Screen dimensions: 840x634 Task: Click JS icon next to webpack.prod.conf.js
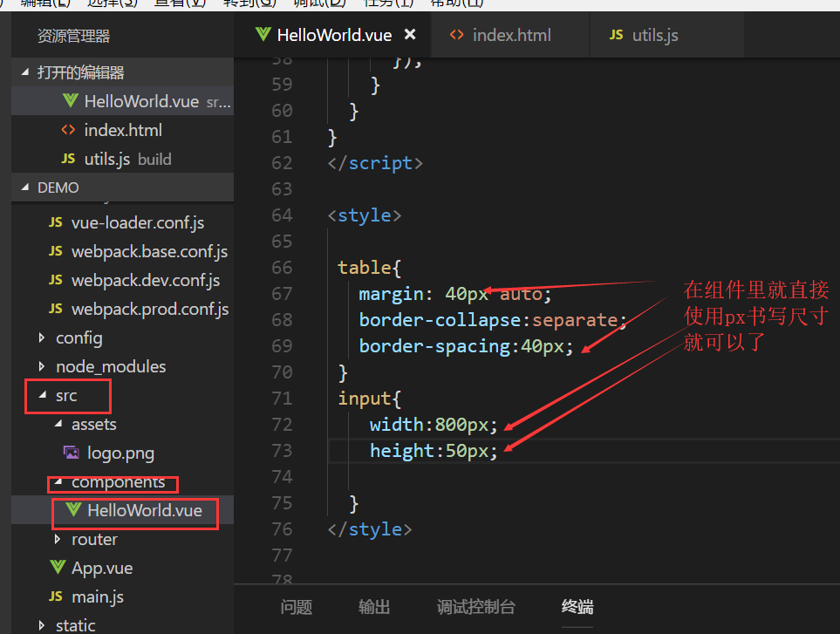[56, 309]
